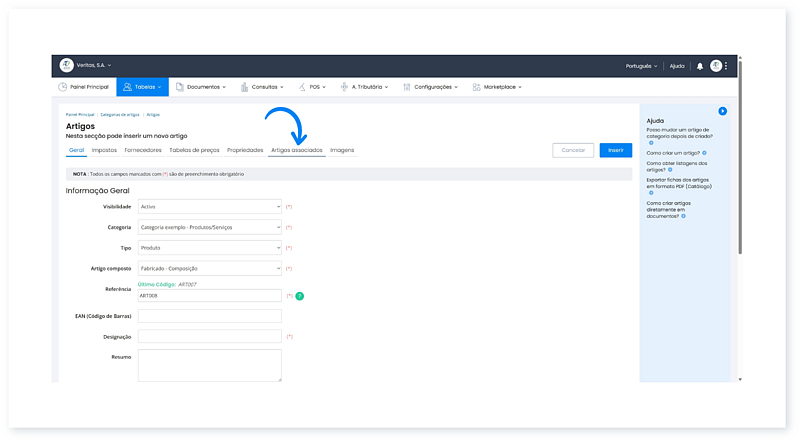The width and height of the screenshot is (800, 442).
Task: Open the Documentos menu
Action: tap(204, 87)
